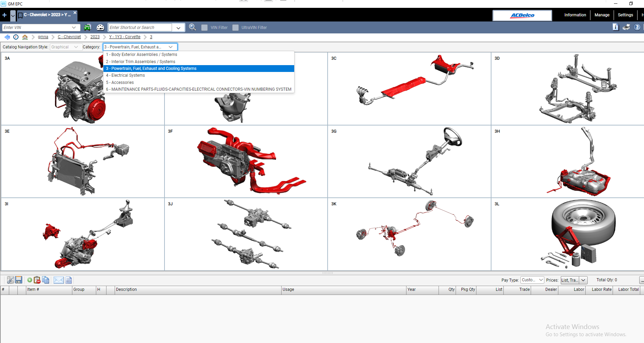Choose 4 - Electrical Systems category
Viewport: 644px width, 343px height.
[x=199, y=75]
